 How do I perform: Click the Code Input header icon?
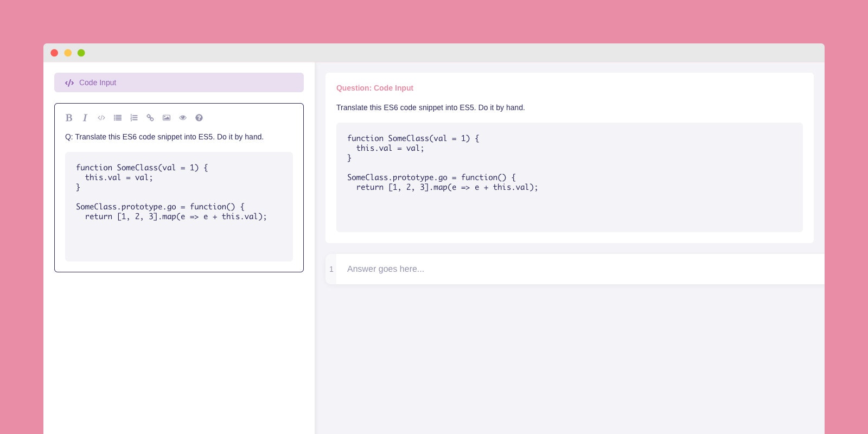[x=69, y=83]
